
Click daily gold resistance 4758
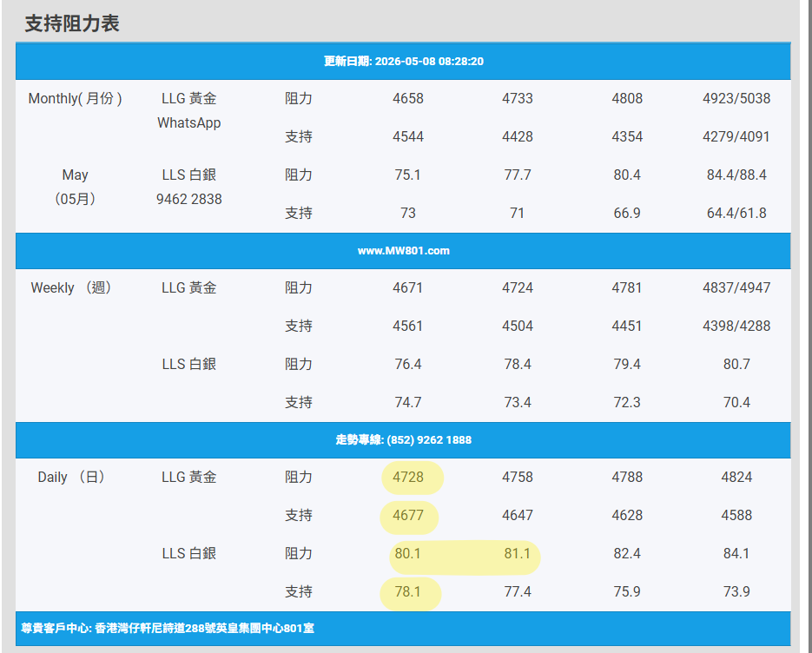(518, 477)
